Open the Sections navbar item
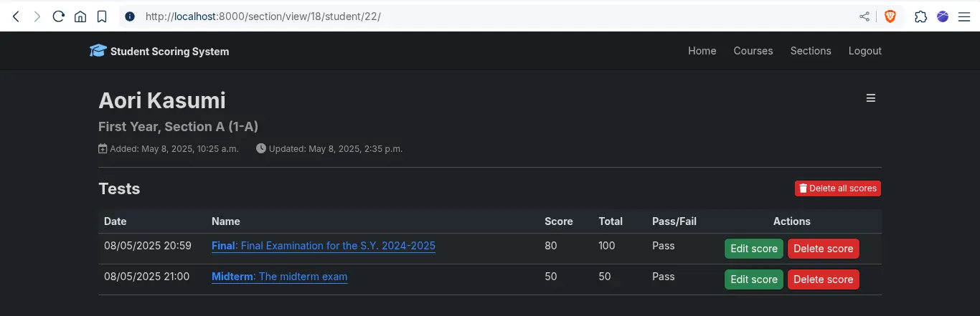The height and width of the screenshot is (316, 980). (x=811, y=51)
